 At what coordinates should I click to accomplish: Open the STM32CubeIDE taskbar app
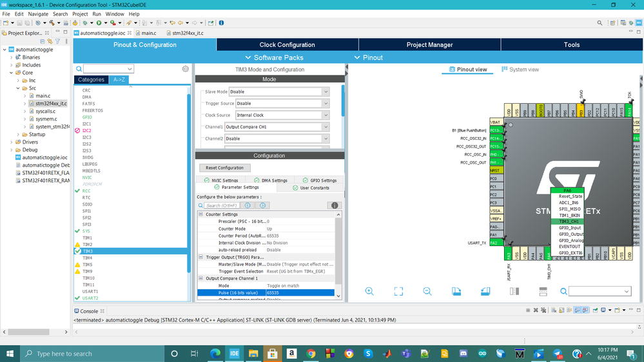point(234,354)
